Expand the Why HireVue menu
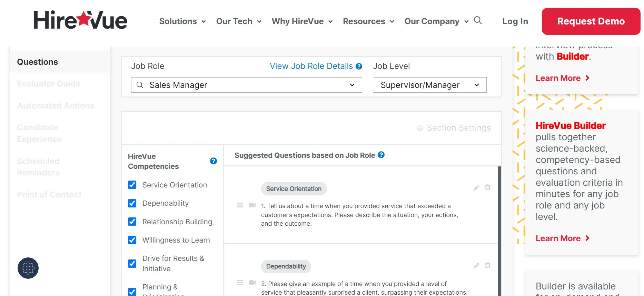The height and width of the screenshot is (296, 644). coord(302,21)
